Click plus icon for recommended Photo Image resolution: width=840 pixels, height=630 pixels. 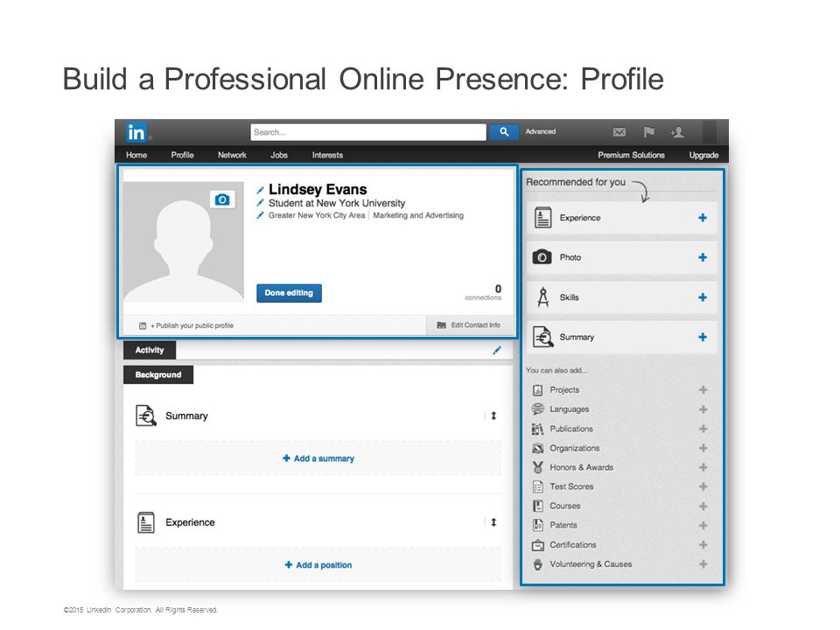703,257
